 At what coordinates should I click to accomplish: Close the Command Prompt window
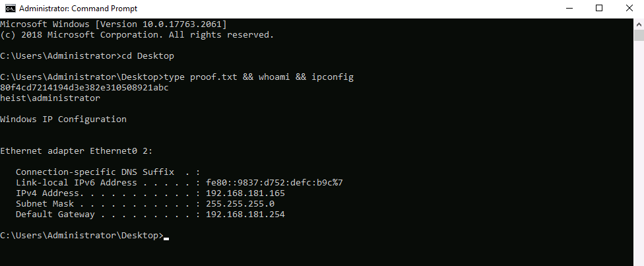click(629, 9)
